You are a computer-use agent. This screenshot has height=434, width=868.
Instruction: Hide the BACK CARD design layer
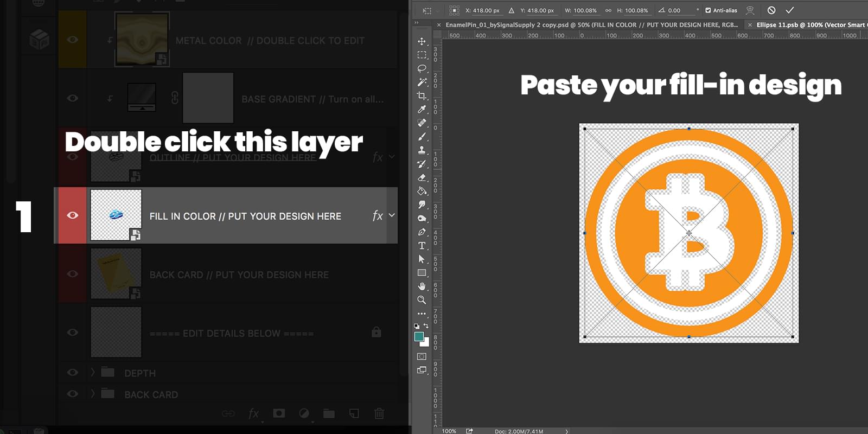[72, 274]
